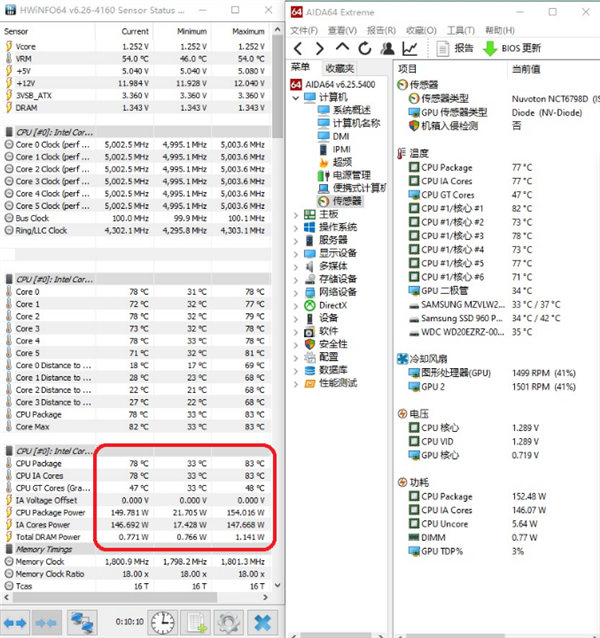Expand the 网络设备 tree node
The width and height of the screenshot is (600, 638).
(x=296, y=293)
